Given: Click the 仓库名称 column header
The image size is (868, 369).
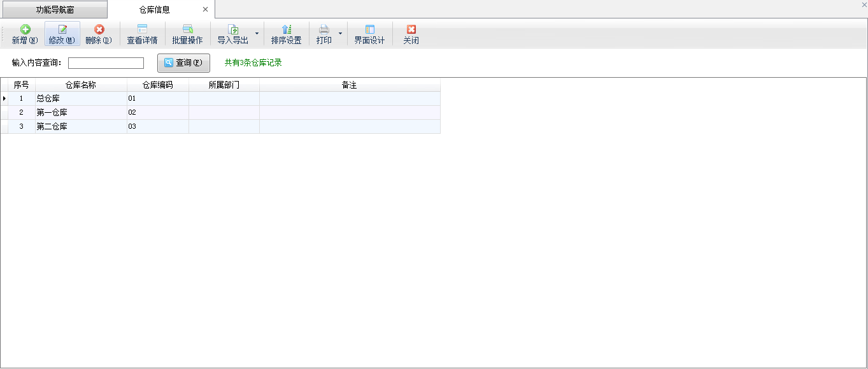Looking at the screenshot, I should (x=81, y=85).
